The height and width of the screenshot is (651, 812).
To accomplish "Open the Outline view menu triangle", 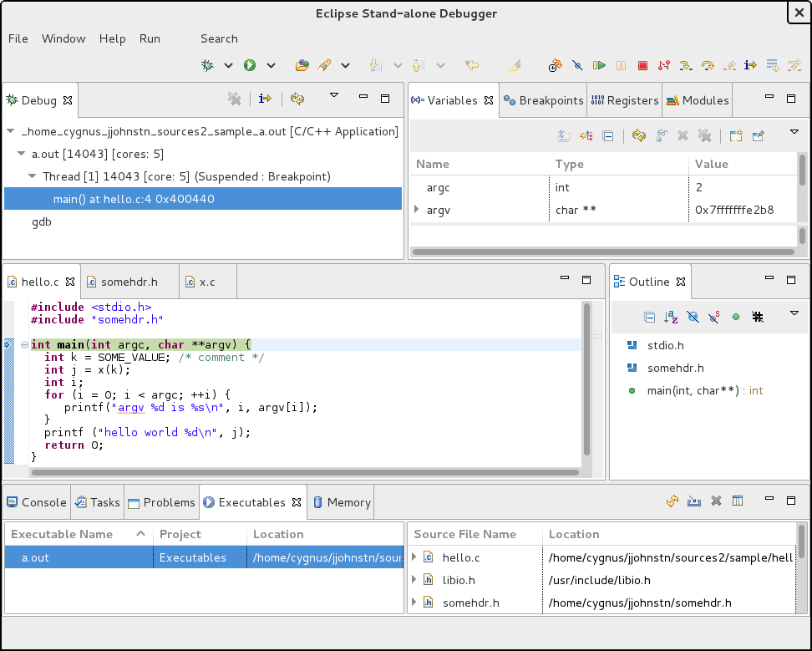I will 794,313.
